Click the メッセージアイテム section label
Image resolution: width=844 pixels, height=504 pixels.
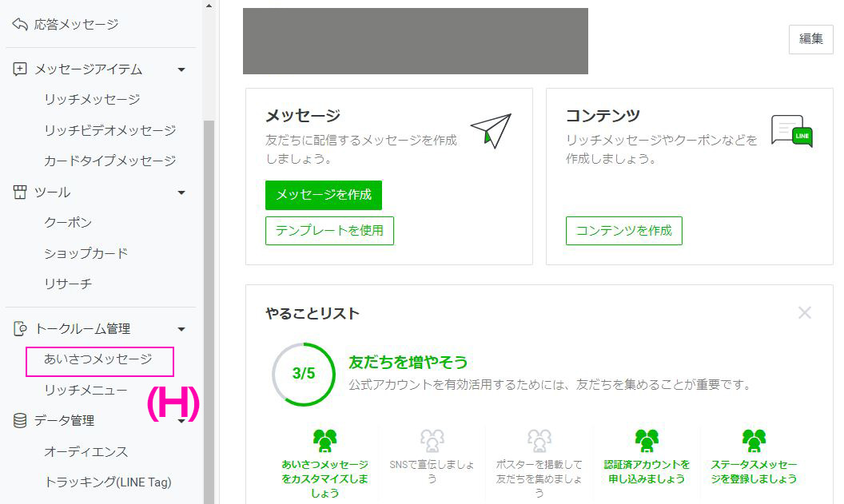(88, 69)
